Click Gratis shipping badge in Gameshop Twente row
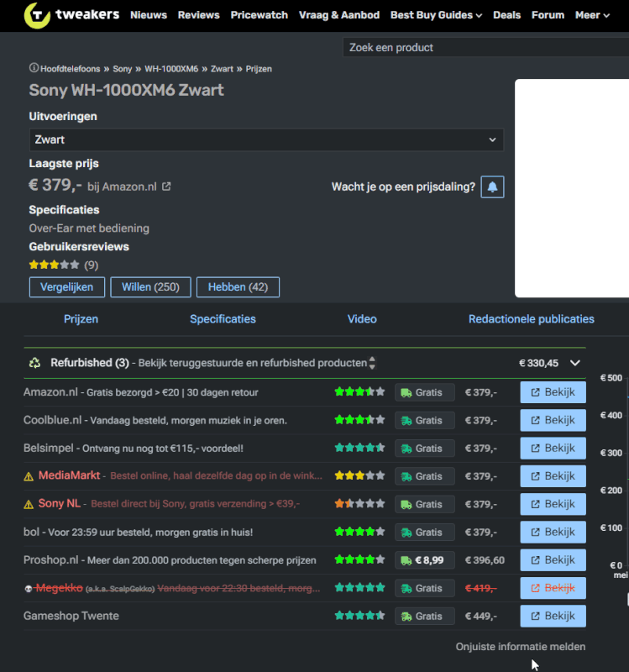 425,617
